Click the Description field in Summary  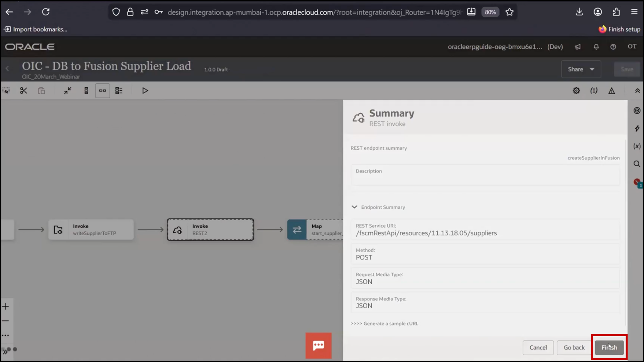(485, 175)
